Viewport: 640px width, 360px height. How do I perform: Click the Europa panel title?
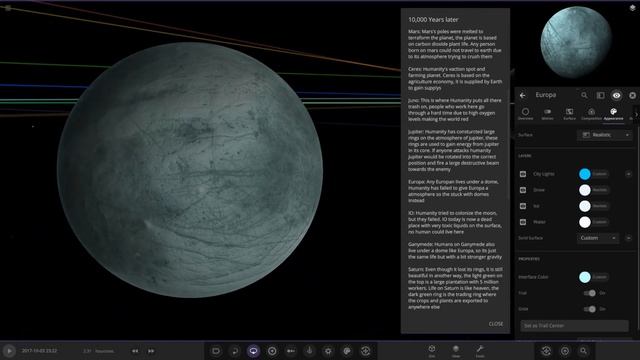(546, 95)
